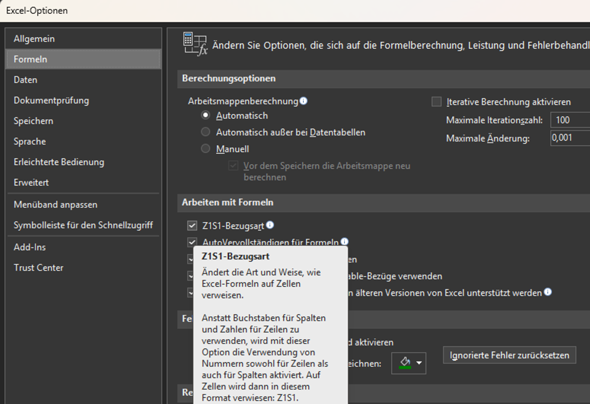
Task: Click Ignorierte Fehler zurücksetzen button
Action: pyautogui.click(x=509, y=355)
